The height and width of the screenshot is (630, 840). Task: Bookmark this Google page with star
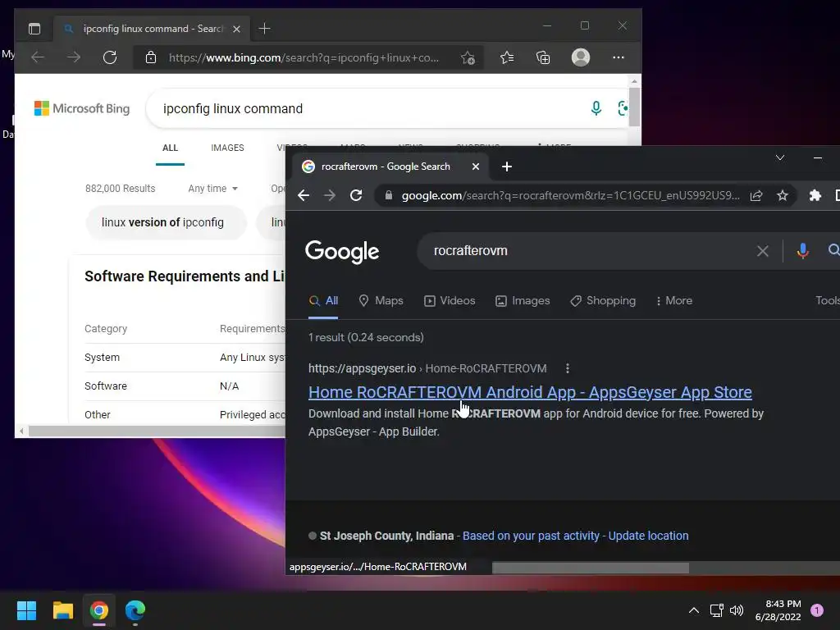tap(783, 195)
